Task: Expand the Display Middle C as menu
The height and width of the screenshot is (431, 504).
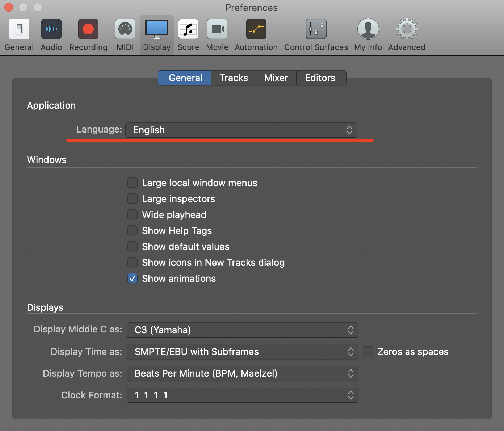Action: pos(242,330)
